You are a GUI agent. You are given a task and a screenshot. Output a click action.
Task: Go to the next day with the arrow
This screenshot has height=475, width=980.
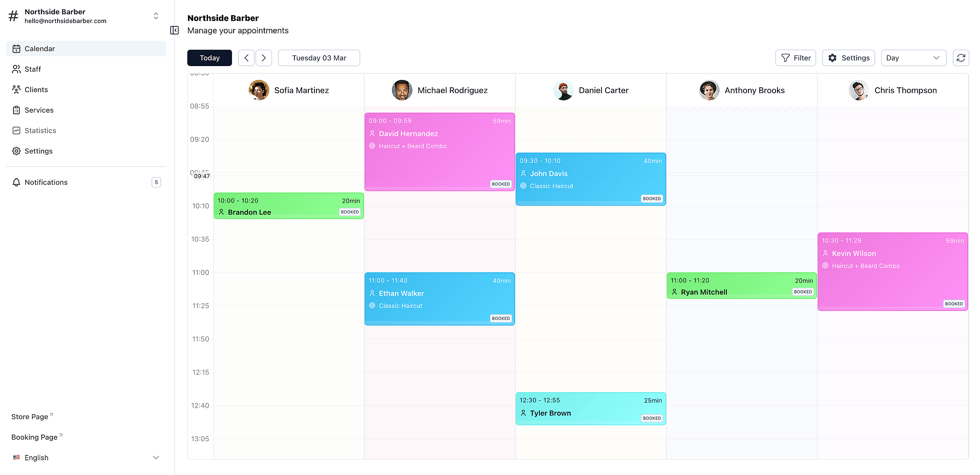tap(263, 58)
